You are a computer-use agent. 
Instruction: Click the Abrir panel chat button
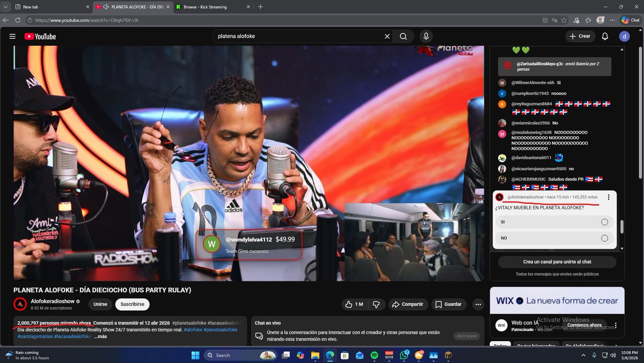467,336
